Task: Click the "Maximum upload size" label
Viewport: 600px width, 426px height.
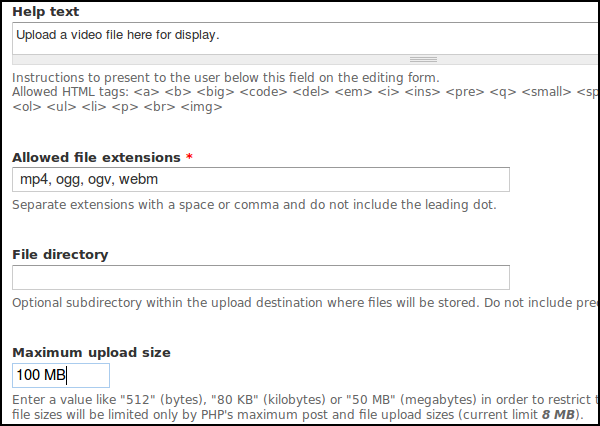Action: click(91, 353)
